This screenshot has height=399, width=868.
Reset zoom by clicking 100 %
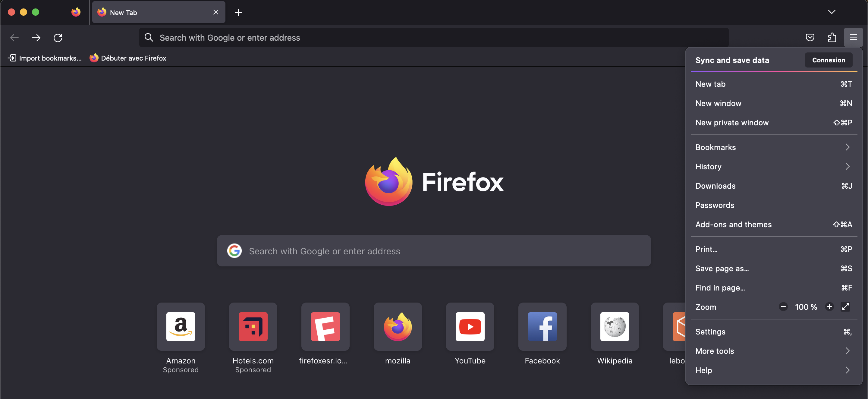point(806,307)
